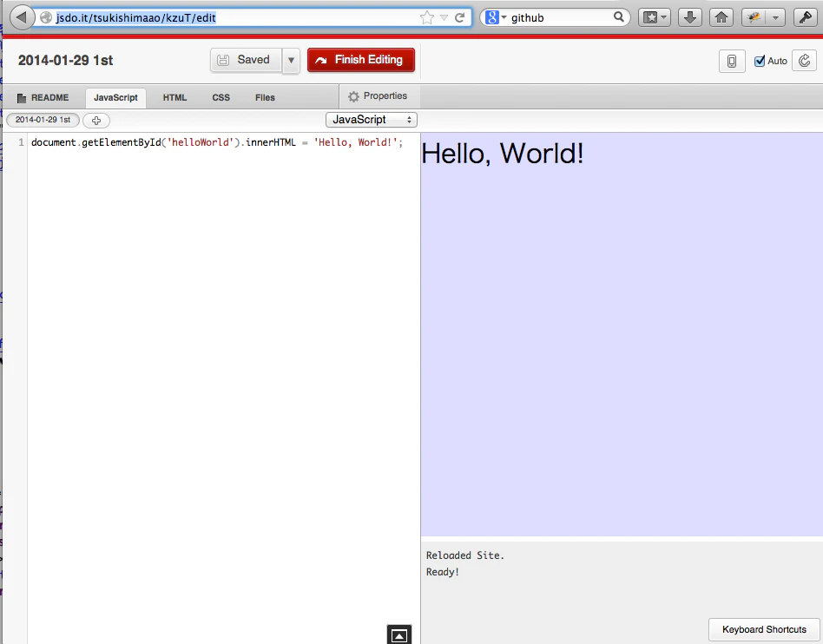Click the expand editor icon at bottom
The height and width of the screenshot is (644, 823).
[x=399, y=634]
